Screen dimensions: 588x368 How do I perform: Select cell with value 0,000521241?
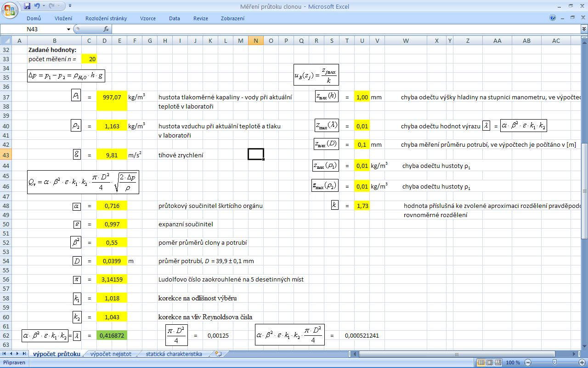[362, 335]
